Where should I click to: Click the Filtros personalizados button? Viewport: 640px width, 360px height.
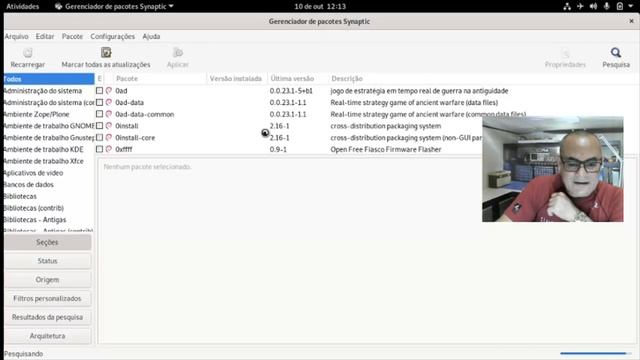pyautogui.click(x=47, y=298)
